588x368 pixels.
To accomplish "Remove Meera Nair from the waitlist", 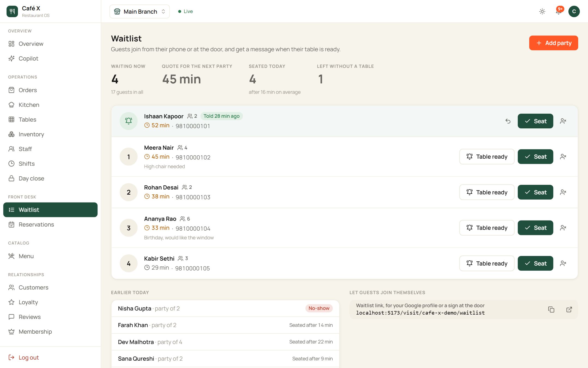I will pyautogui.click(x=563, y=156).
